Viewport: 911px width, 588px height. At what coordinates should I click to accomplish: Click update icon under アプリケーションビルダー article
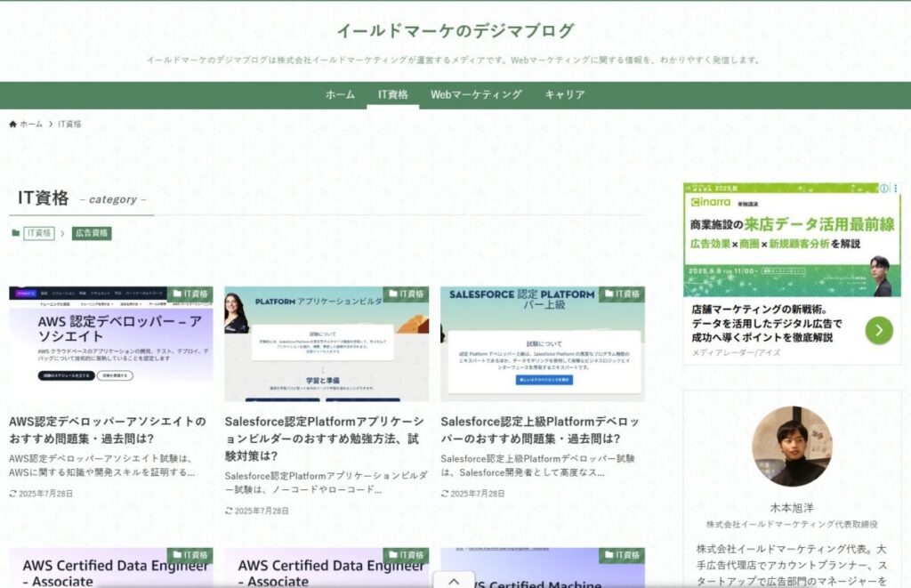click(229, 511)
